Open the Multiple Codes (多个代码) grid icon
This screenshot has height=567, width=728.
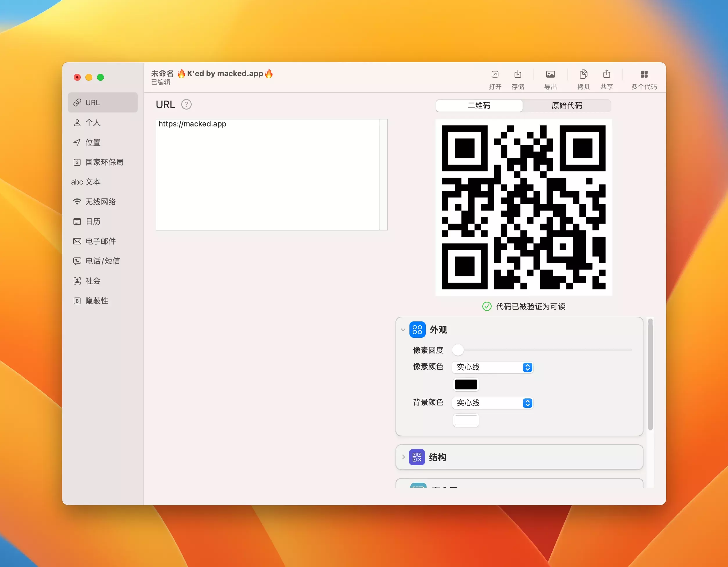point(644,74)
